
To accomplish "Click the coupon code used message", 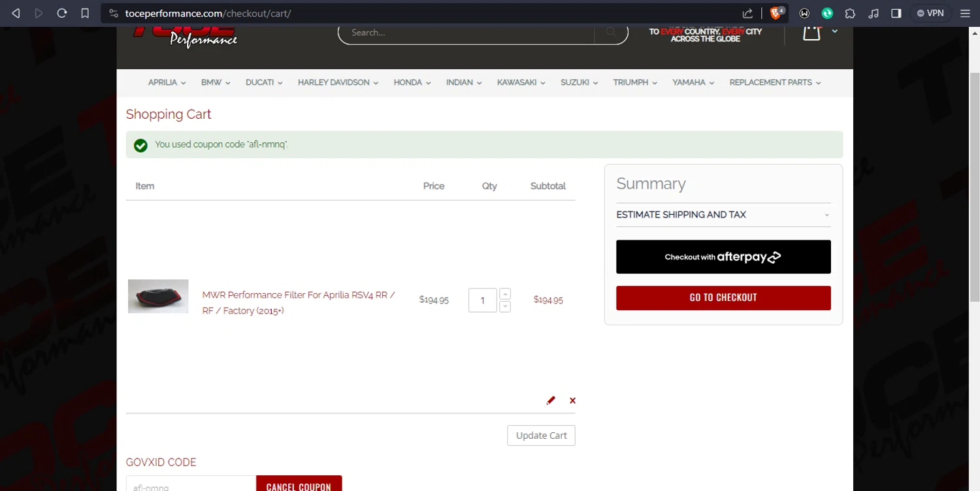I will [221, 144].
